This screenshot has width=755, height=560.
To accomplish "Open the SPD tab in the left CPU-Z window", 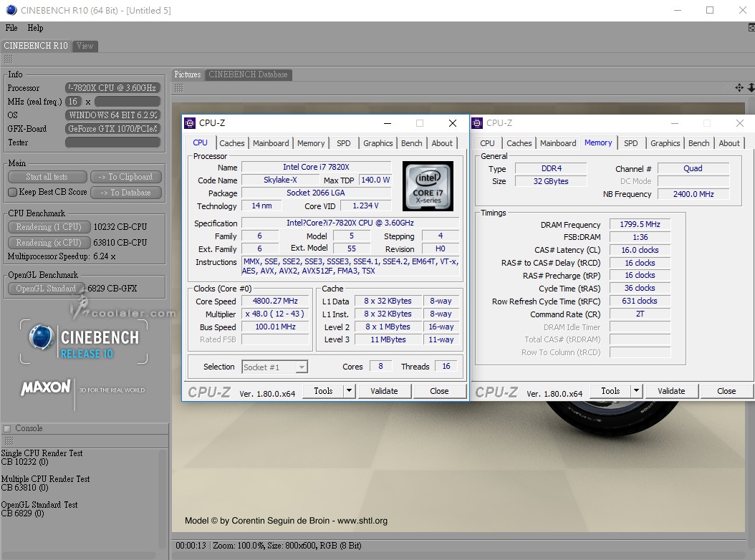I will 344,143.
